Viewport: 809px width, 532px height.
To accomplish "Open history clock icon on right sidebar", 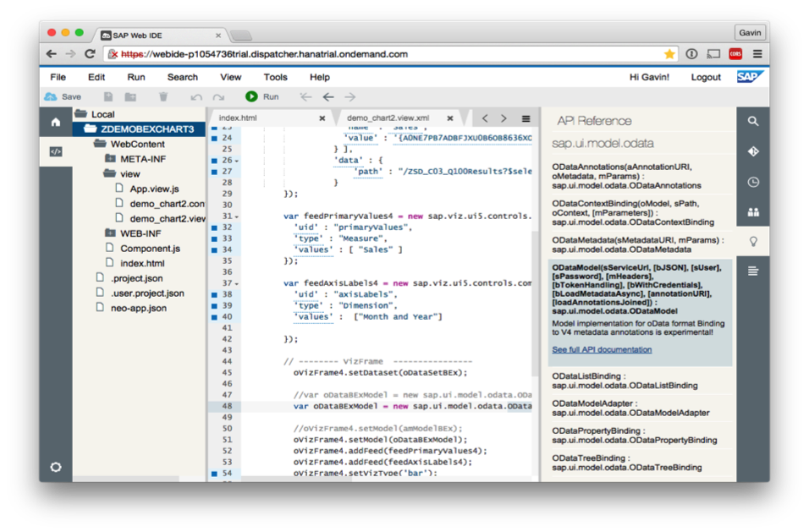I will point(753,182).
